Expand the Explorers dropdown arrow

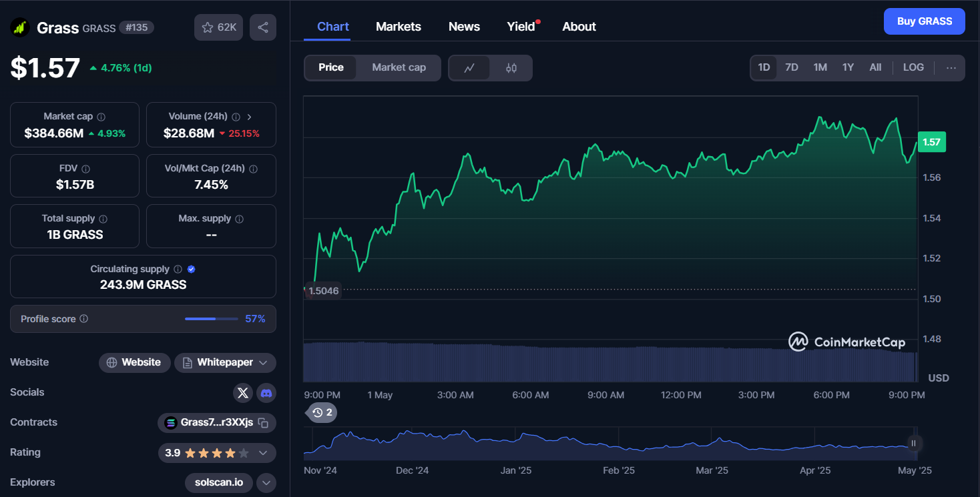(266, 482)
